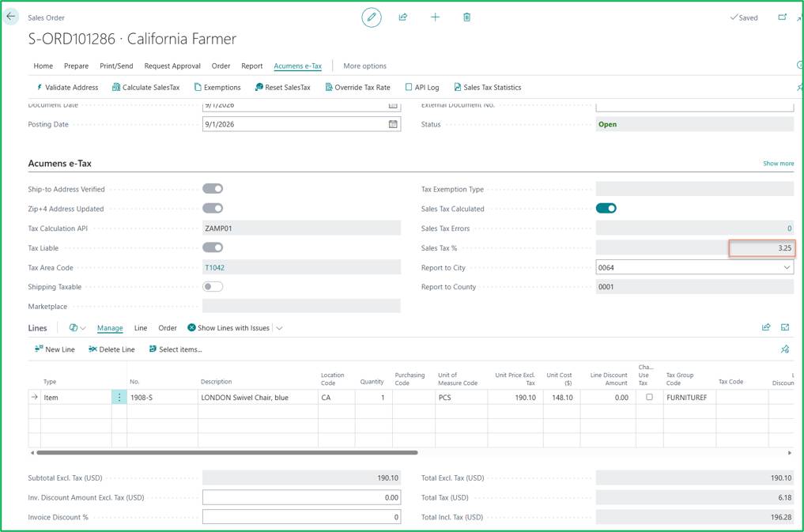Click the Lines personalize pin icon
Screen dimensions: 804x532
[x=784, y=349]
